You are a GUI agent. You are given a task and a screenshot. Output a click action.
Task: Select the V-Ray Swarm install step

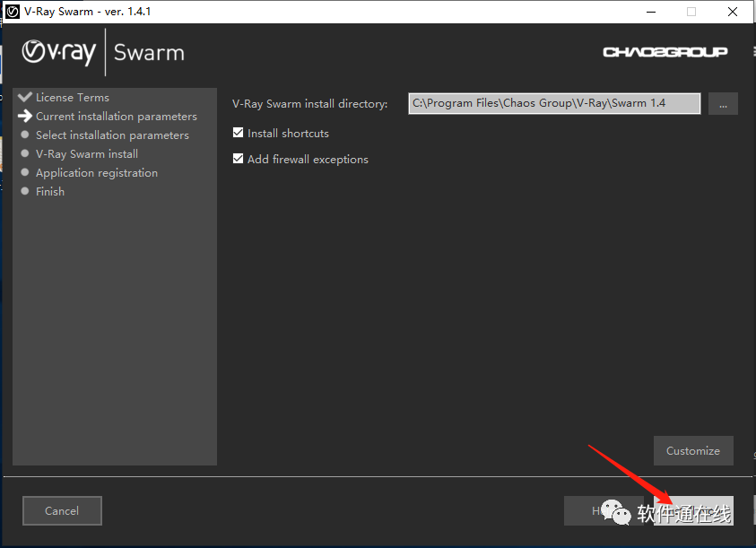click(87, 154)
